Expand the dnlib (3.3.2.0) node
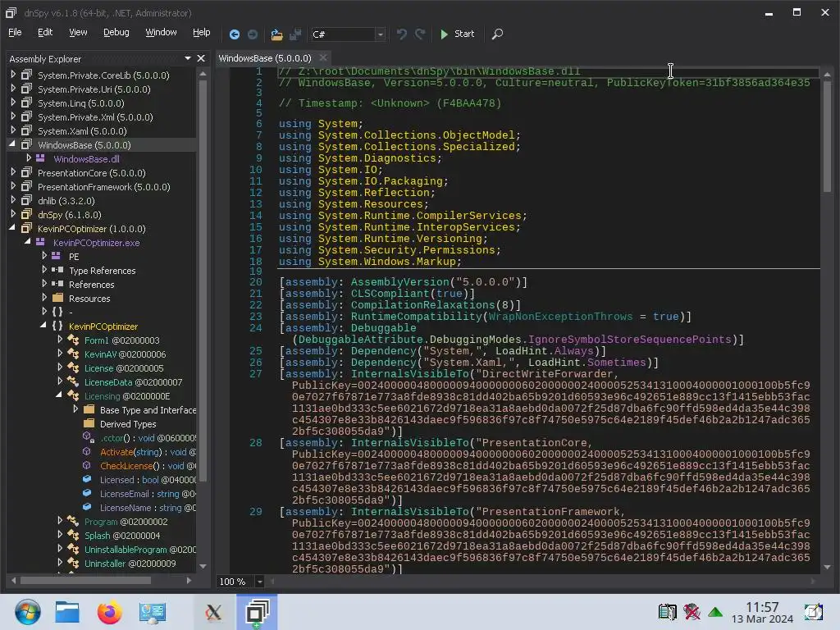This screenshot has width=840, height=630. [x=13, y=200]
